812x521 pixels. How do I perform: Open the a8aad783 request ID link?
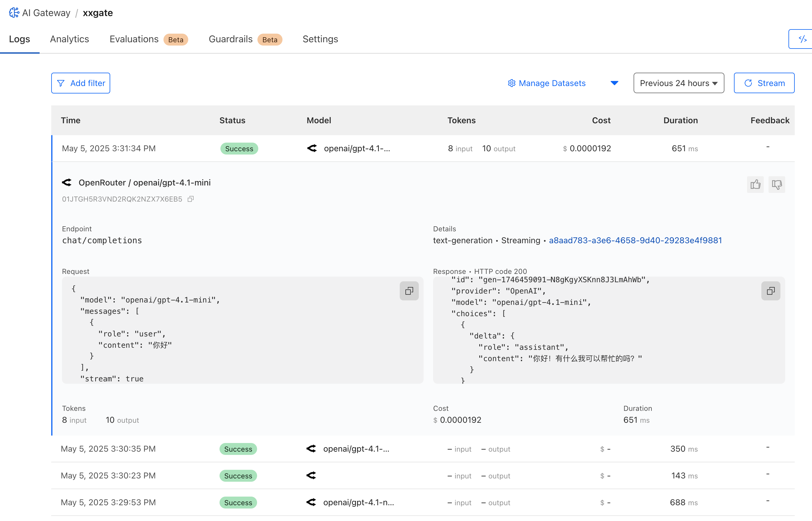(x=635, y=241)
